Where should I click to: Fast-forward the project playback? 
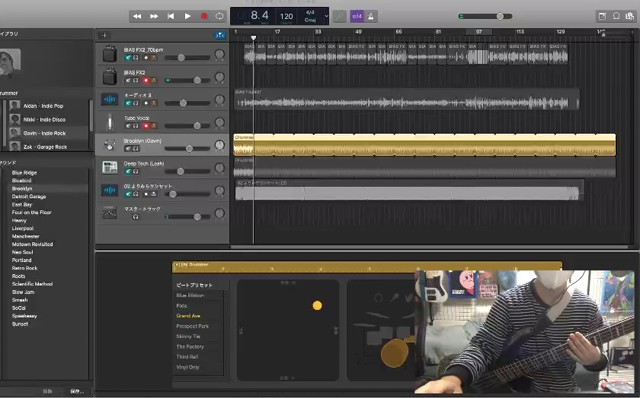coord(154,16)
